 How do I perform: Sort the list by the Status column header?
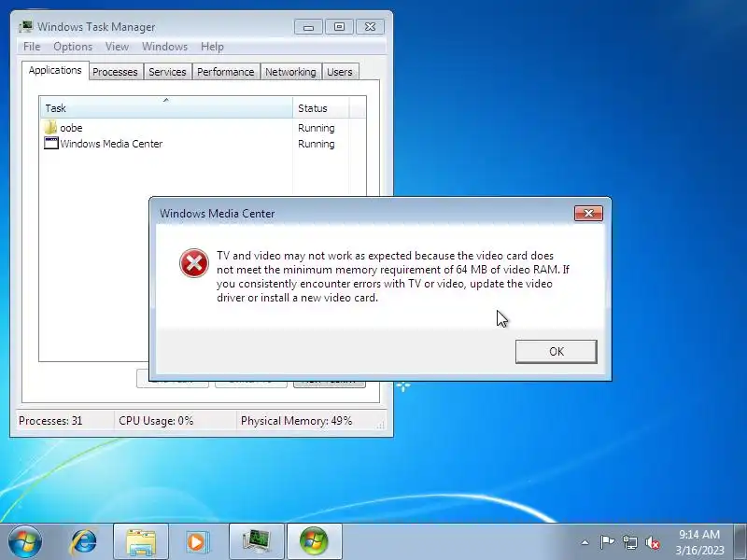321,108
